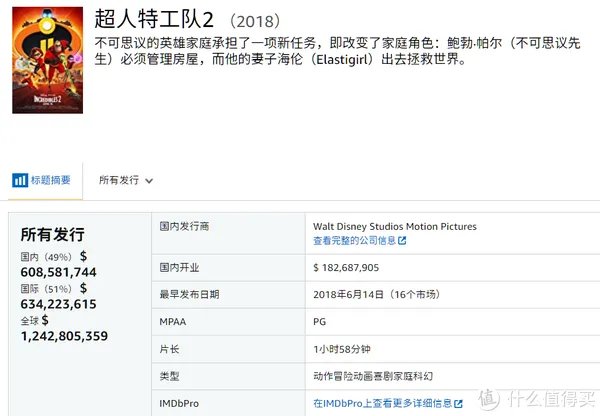
Task: Click the 所有发行 heading in summary panel
Action: (52, 234)
